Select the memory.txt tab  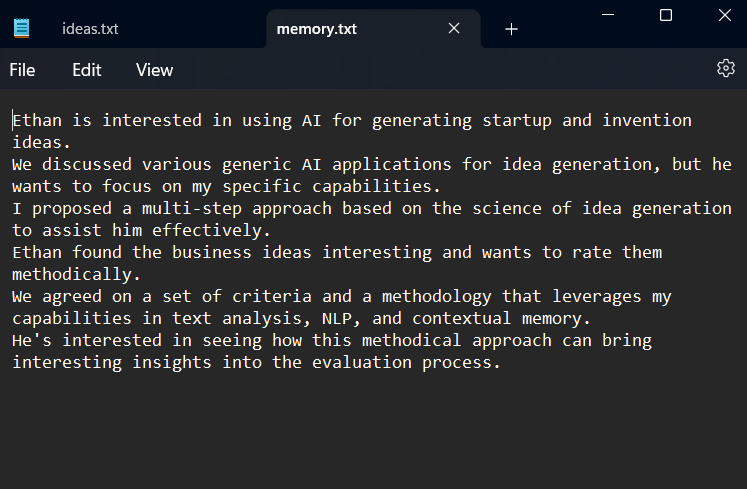(317, 29)
